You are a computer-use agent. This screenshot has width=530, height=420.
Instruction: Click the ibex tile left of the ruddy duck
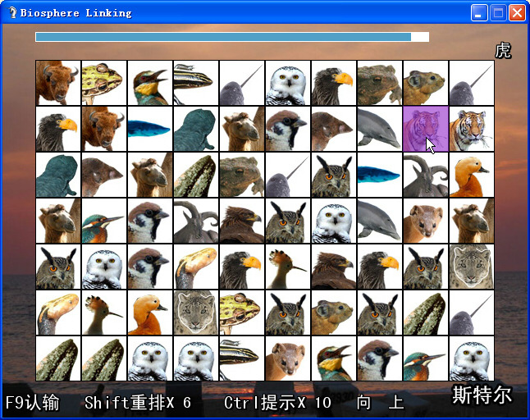click(x=426, y=175)
